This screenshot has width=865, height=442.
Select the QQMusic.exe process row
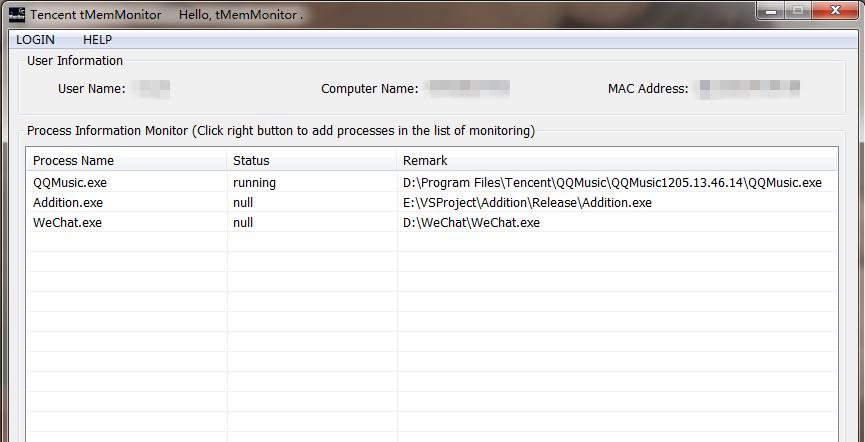[x=432, y=183]
